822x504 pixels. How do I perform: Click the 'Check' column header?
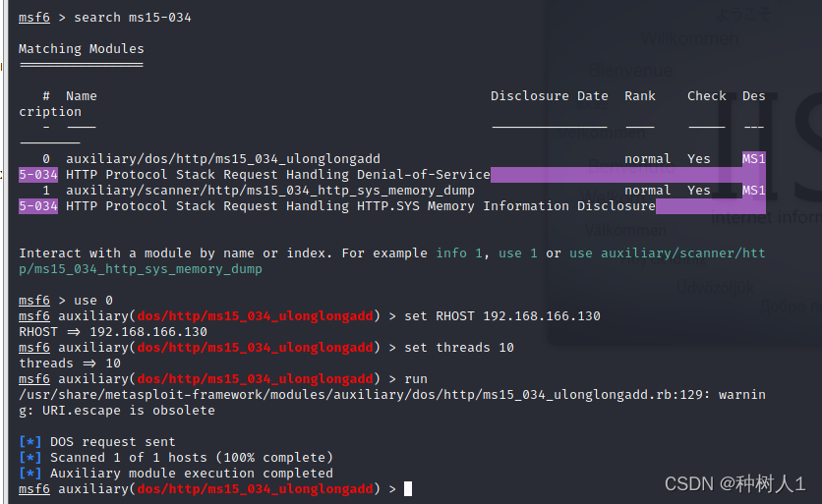(x=707, y=96)
